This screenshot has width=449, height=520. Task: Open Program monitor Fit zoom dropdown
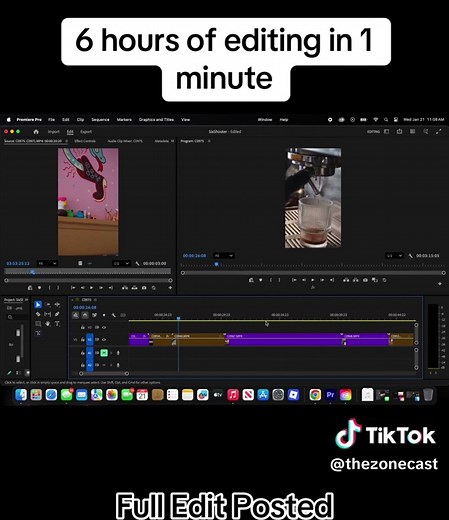(224, 256)
